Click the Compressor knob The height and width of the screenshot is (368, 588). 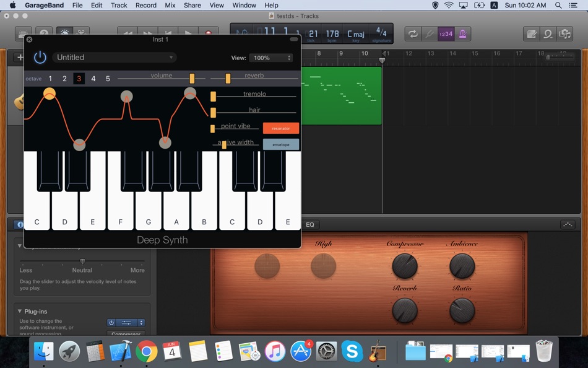point(405,266)
